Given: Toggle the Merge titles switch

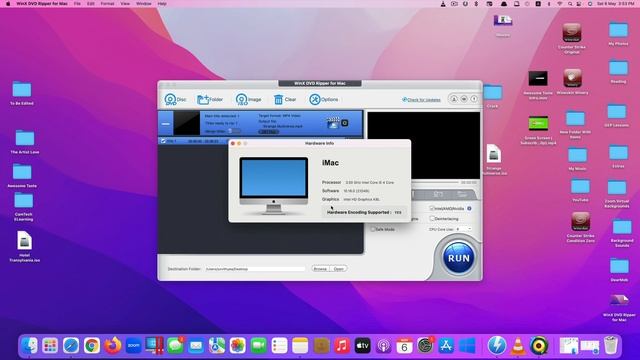Looking at the screenshot, I should click(x=234, y=131).
